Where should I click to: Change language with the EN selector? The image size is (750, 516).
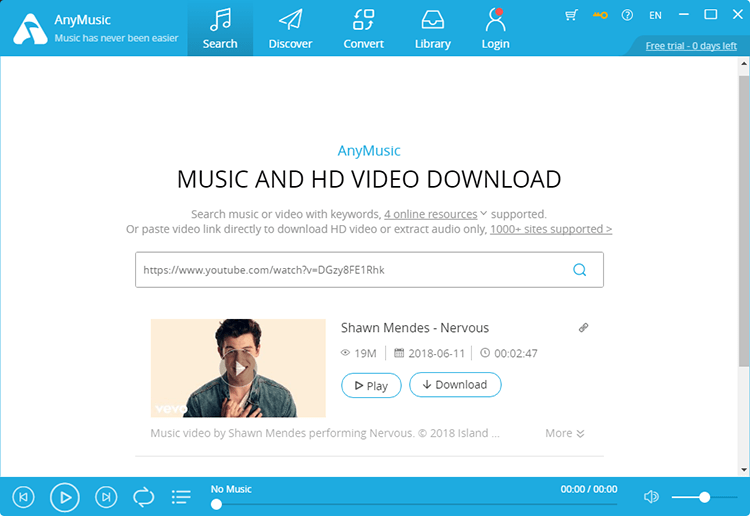pos(655,15)
